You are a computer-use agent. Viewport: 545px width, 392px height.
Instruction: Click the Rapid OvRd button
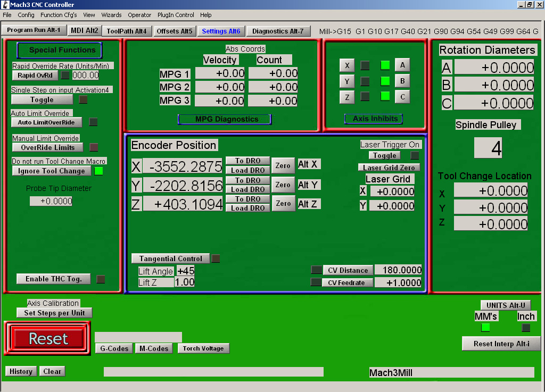[x=35, y=76]
